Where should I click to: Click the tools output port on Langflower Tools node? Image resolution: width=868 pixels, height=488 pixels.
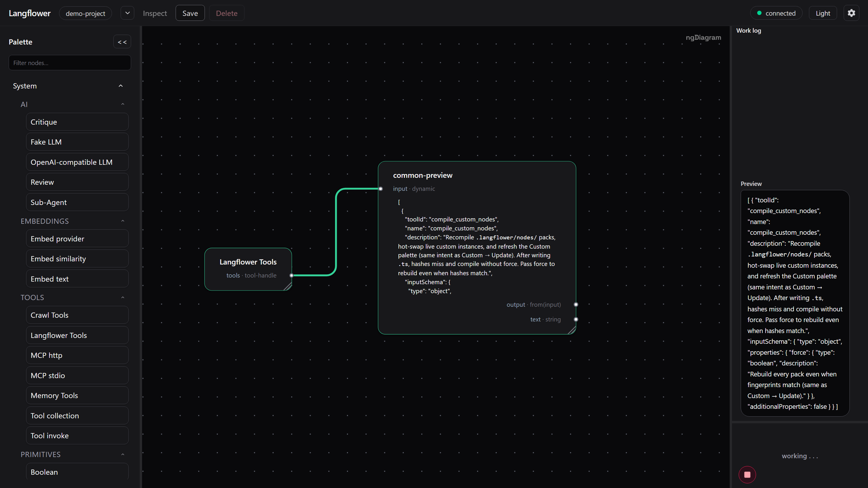(291, 276)
